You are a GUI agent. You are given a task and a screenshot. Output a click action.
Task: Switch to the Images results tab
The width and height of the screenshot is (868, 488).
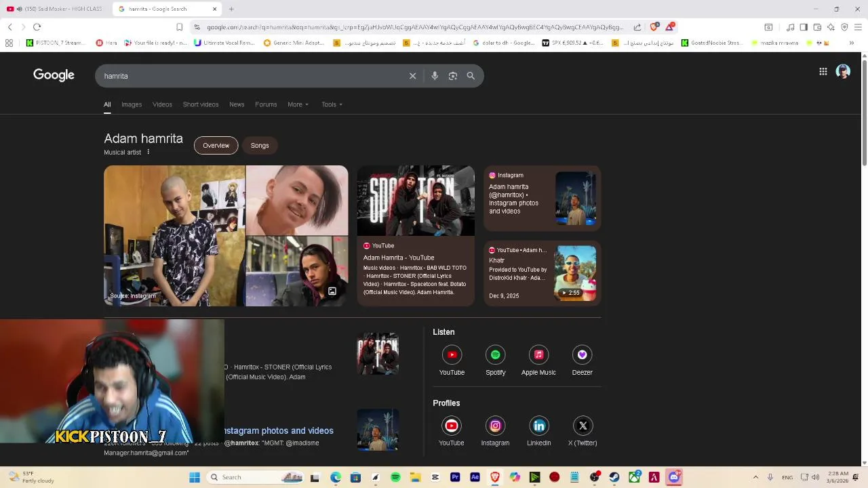click(132, 104)
